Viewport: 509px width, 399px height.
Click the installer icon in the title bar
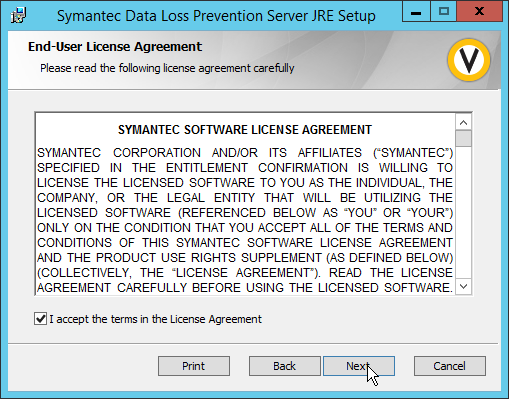(x=18, y=15)
